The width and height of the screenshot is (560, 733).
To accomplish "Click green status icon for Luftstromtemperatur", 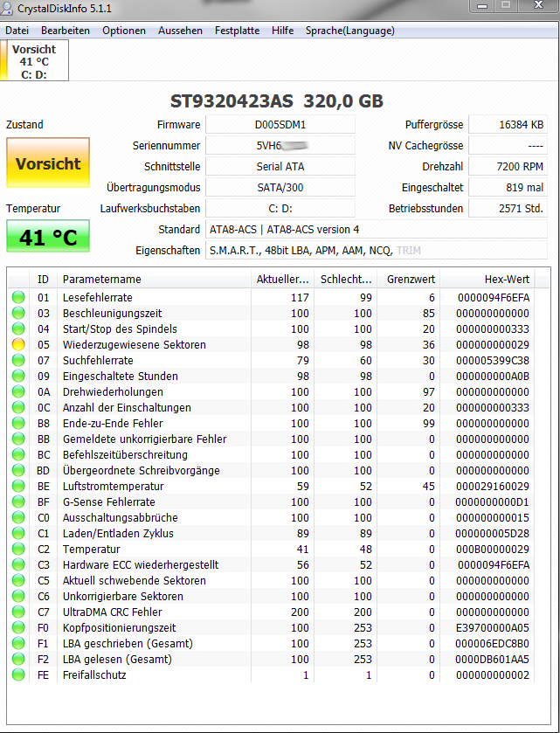I will (17, 487).
